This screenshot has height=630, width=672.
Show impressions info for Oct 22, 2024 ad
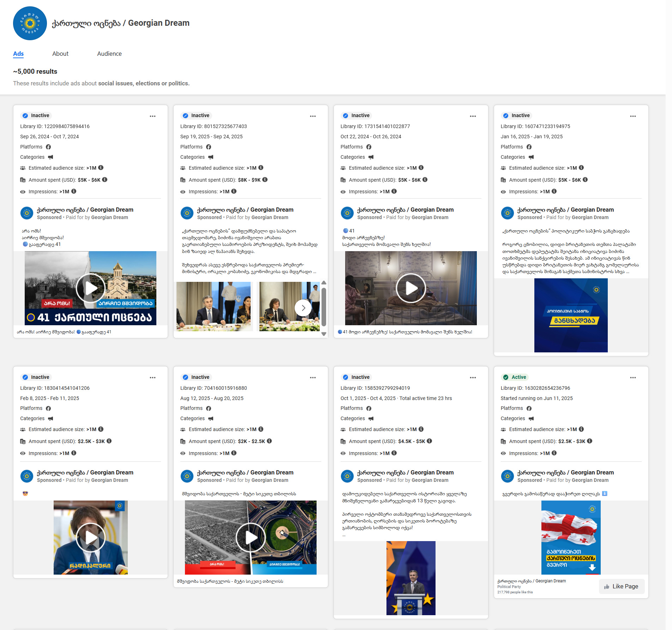click(394, 191)
